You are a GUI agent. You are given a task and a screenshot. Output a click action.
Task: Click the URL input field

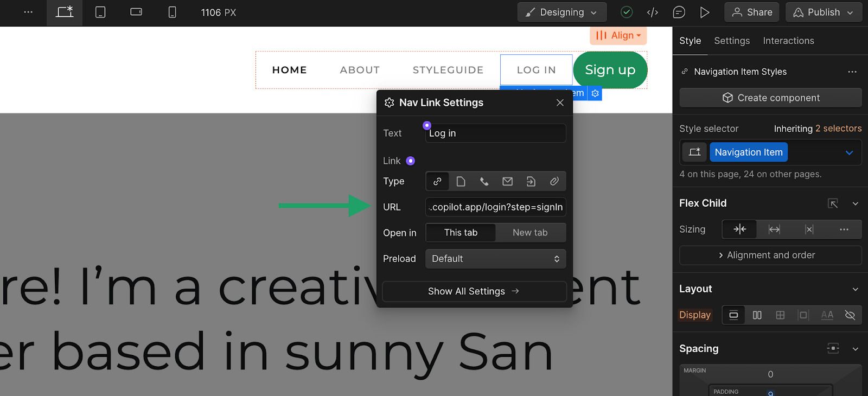click(x=495, y=207)
